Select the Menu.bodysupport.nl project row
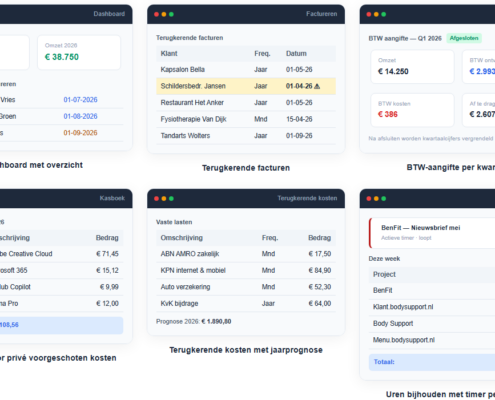The width and height of the screenshot is (495, 400). pos(432,340)
